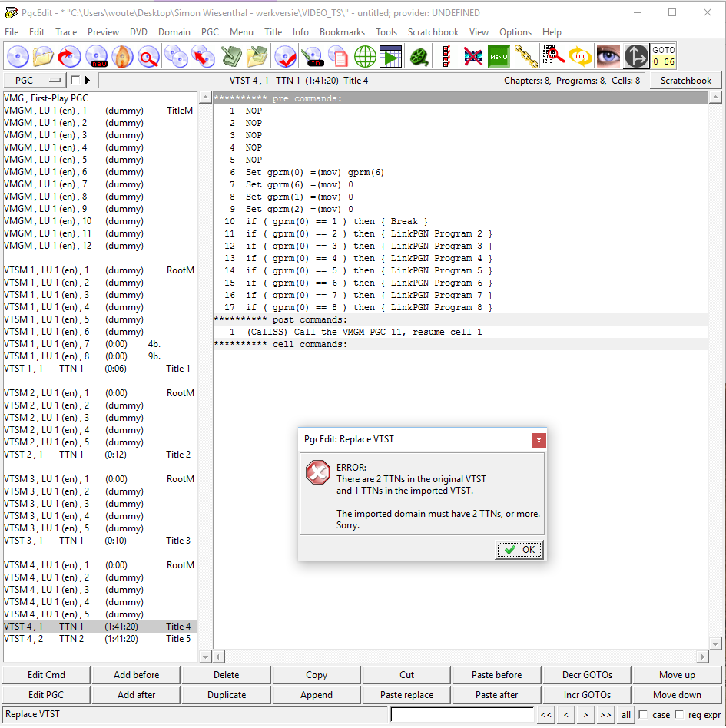Click the yellow folder with book icon
726x728 pixels.
(x=257, y=57)
